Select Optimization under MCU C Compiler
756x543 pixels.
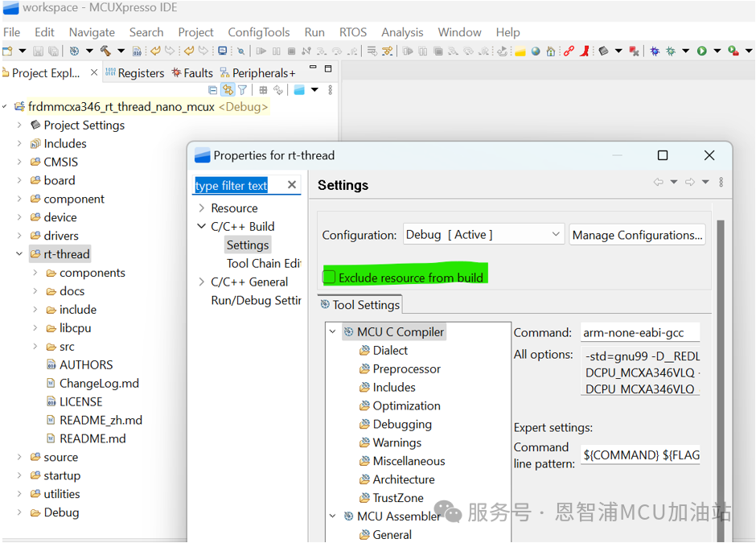click(406, 405)
